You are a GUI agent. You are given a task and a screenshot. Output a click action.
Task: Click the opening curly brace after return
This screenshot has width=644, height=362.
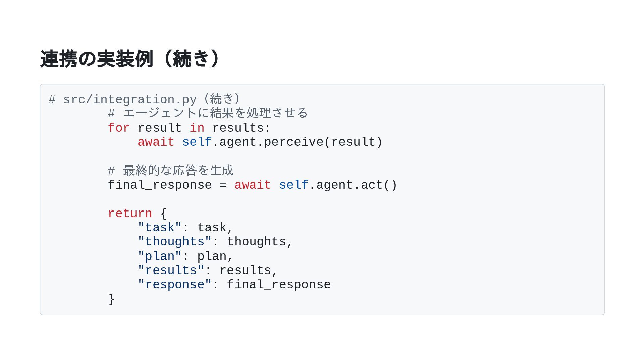[x=164, y=214]
